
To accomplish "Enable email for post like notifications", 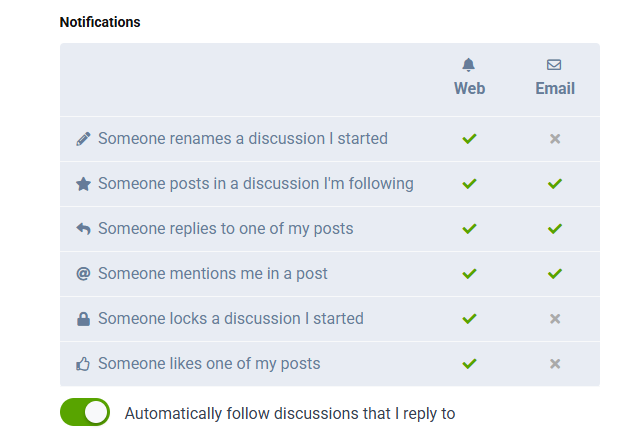I will 555,364.
